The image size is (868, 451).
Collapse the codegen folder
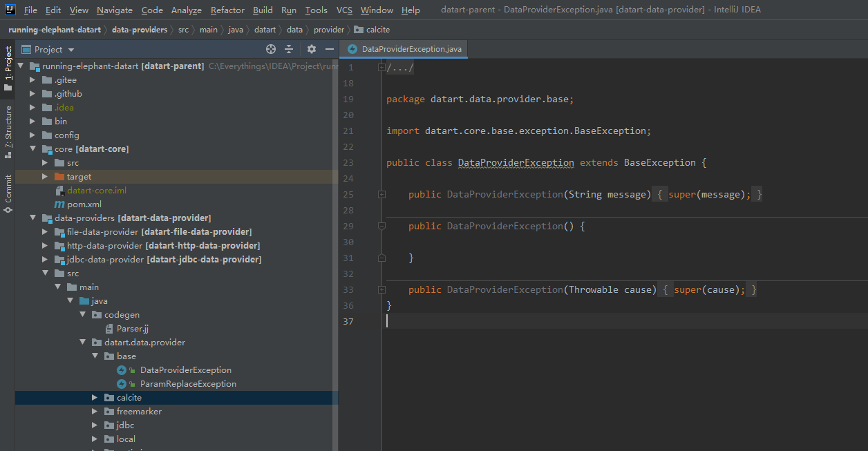tap(82, 315)
